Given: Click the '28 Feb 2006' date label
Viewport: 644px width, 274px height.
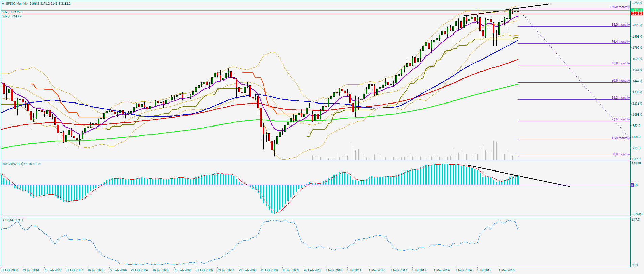Looking at the screenshot, I should tap(183, 270).
